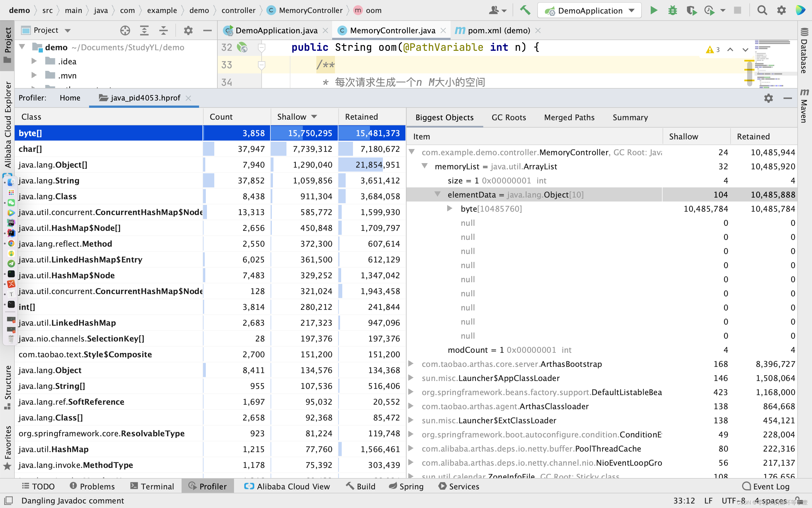Collapse memoryList ArrayList node

[x=425, y=166]
